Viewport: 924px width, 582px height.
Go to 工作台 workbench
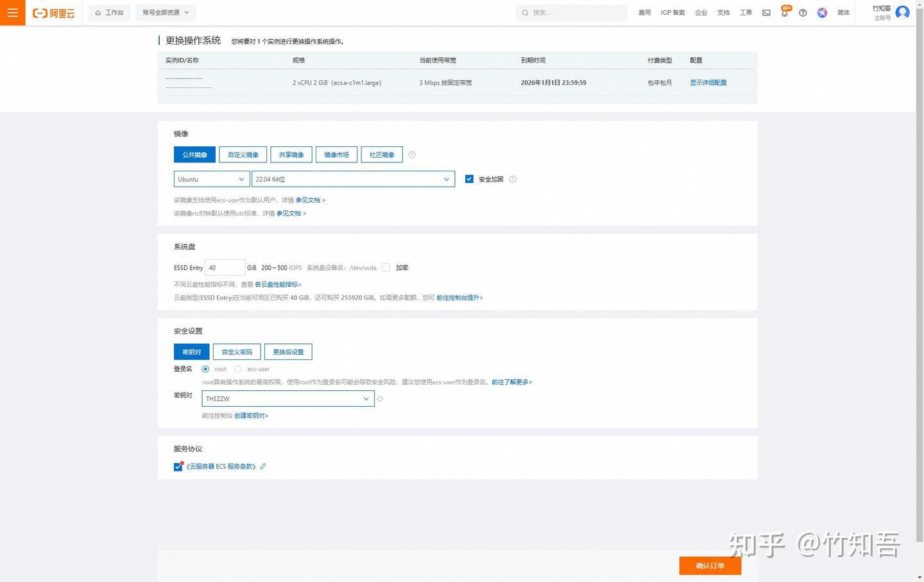[110, 13]
